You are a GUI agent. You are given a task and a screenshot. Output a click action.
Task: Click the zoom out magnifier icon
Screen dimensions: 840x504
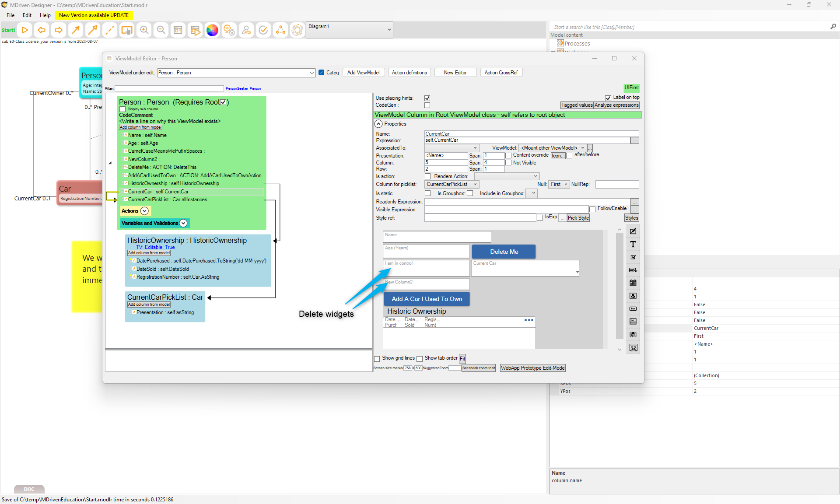pos(161,30)
